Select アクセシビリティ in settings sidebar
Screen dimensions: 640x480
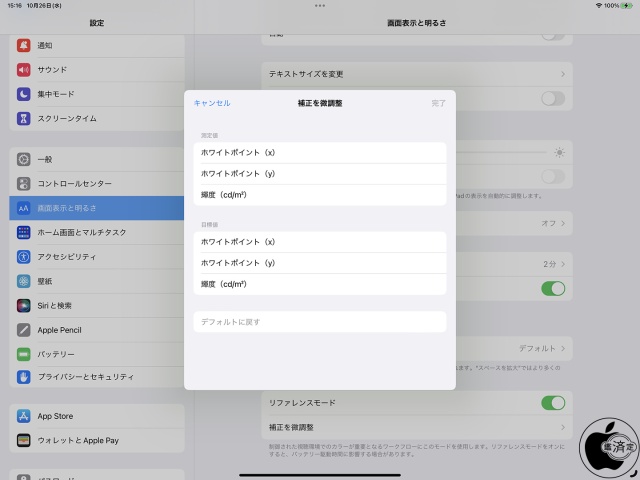point(97,257)
